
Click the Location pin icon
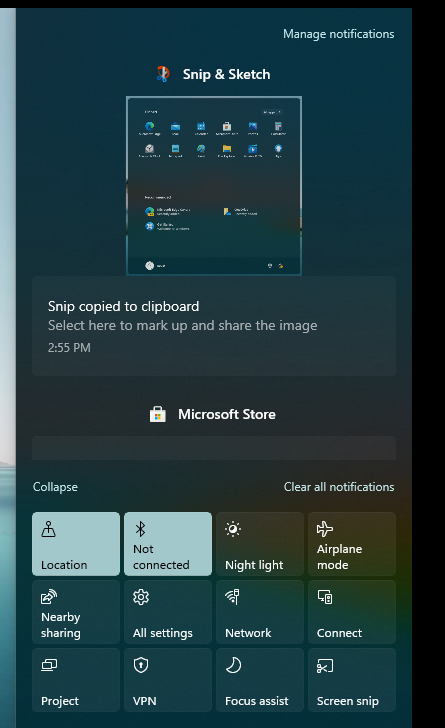(48, 529)
